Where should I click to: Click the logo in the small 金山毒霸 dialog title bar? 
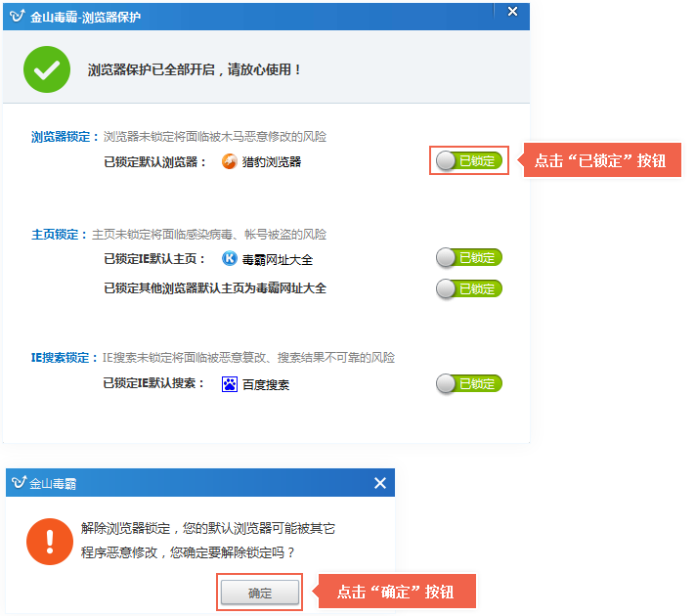(19, 483)
